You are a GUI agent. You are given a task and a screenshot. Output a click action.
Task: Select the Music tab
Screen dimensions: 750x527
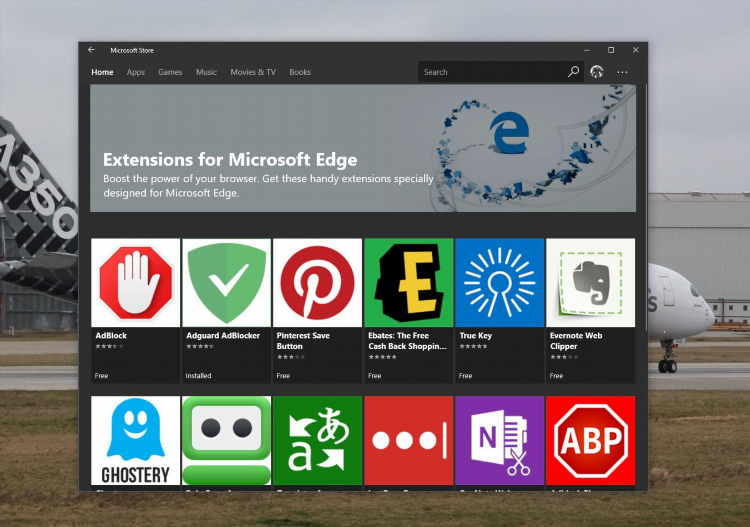pyautogui.click(x=206, y=72)
